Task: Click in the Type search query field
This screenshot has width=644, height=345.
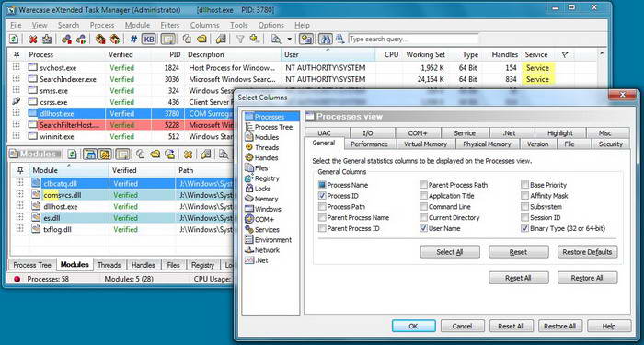Action: tap(413, 39)
